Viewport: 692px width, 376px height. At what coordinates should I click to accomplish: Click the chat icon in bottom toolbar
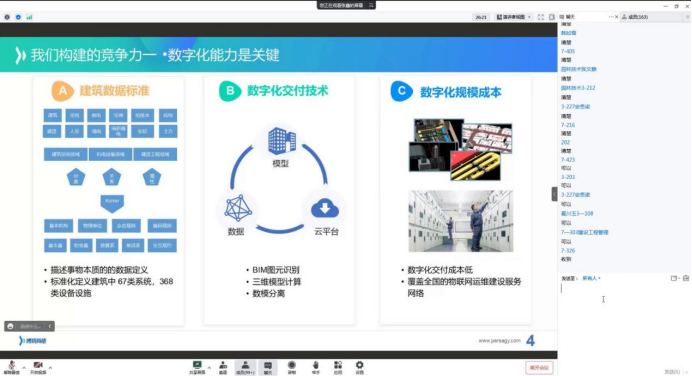tap(268, 367)
